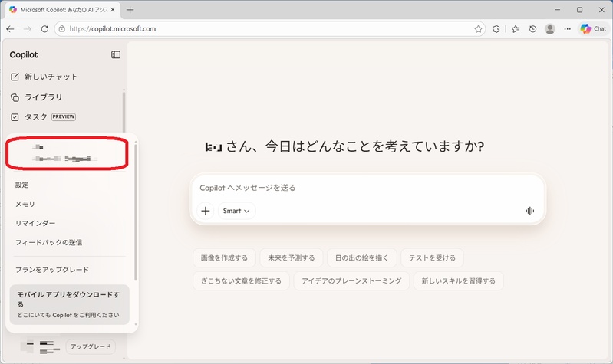Screen dimensions: 613x364
Task: Open ライブラリ in the sidebar
Action: [36, 97]
